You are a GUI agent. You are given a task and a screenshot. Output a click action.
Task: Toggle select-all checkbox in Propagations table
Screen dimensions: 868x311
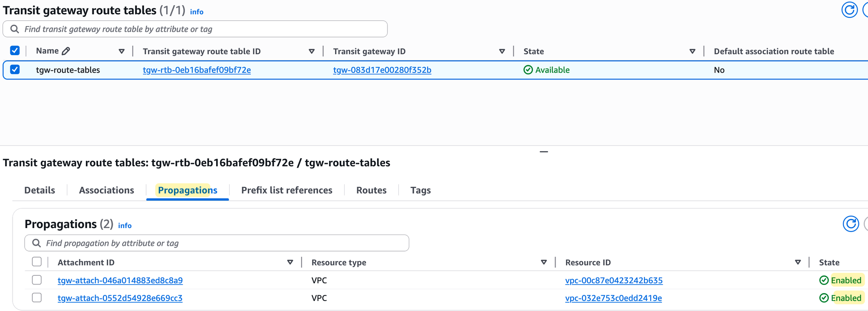pos(37,262)
